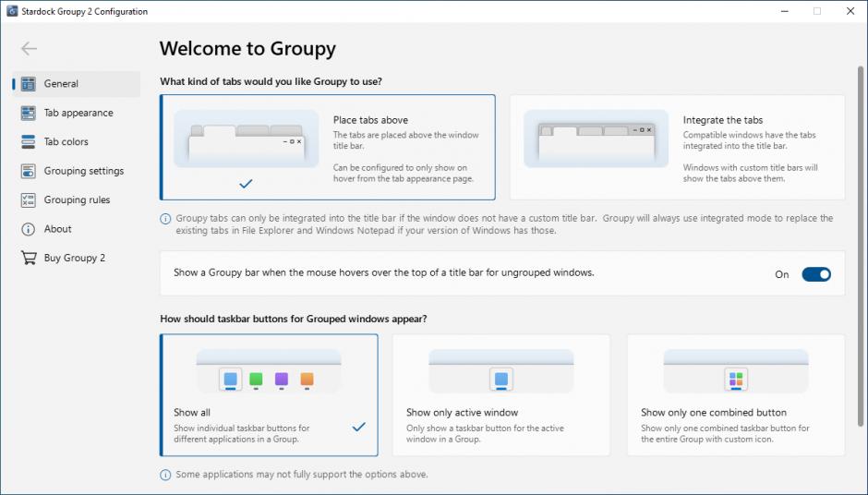Click 'Show a Groupy bar when the mouse hovers' text
This screenshot has width=868, height=495.
click(x=383, y=272)
